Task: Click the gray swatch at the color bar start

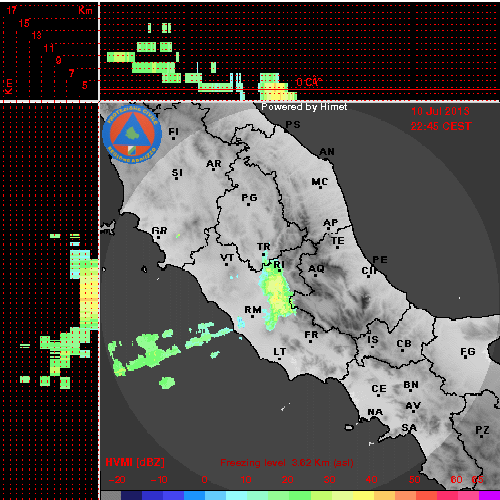Action: click(x=111, y=495)
